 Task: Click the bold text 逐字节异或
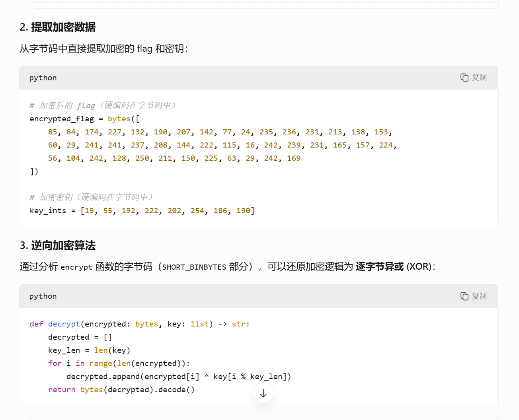379,266
